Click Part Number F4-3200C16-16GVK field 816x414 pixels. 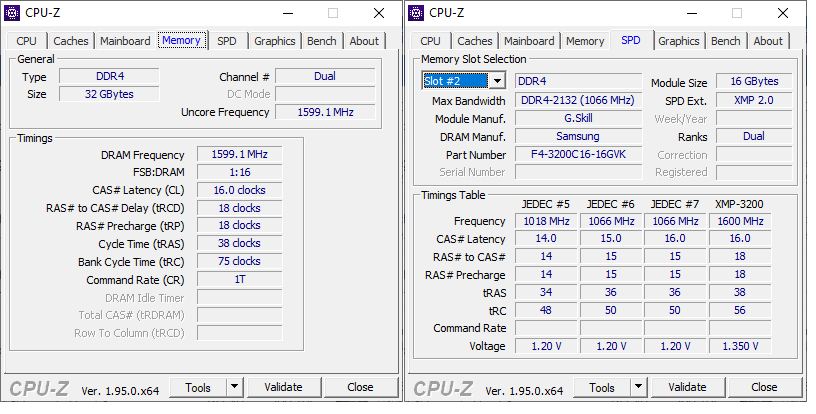578,154
